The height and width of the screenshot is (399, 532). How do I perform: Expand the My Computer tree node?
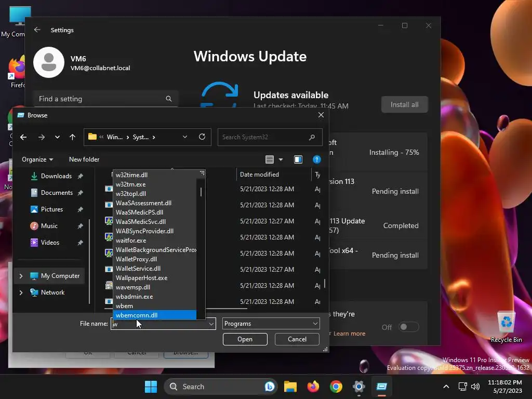tap(21, 276)
